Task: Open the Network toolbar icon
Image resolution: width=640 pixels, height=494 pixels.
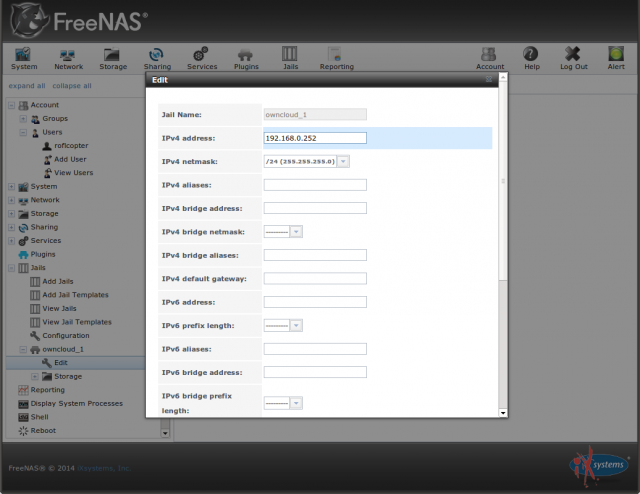Action: point(68,58)
